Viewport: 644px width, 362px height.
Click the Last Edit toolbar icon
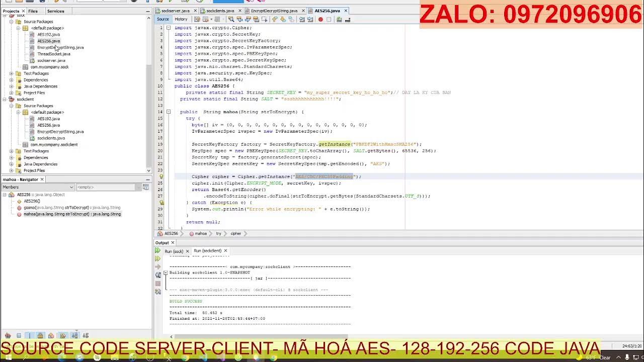[197, 19]
